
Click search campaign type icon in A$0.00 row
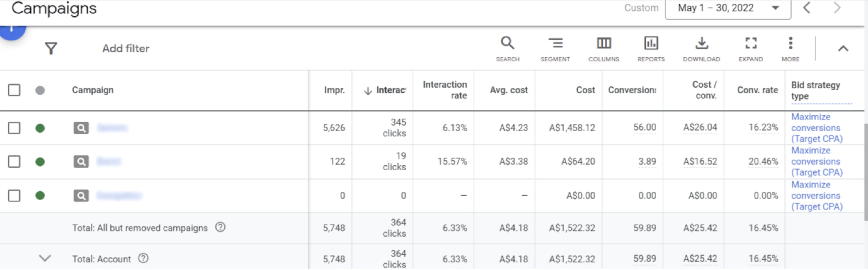[81, 196]
